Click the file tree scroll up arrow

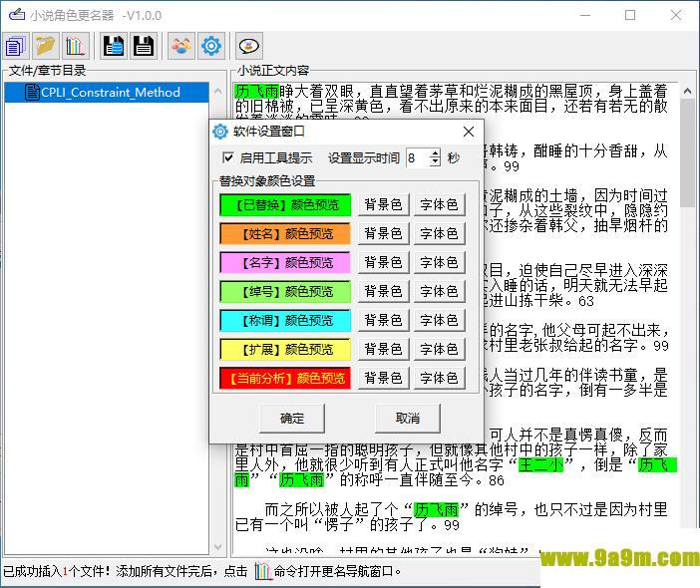click(217, 91)
